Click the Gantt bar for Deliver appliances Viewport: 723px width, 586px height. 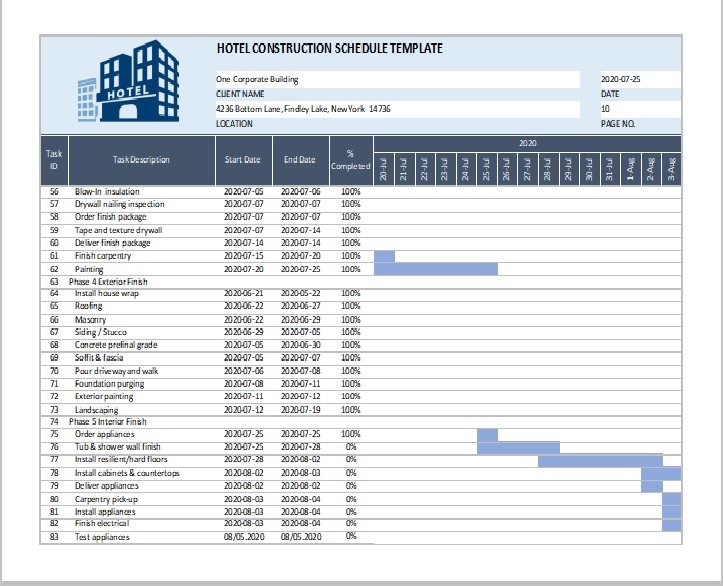tap(652, 486)
